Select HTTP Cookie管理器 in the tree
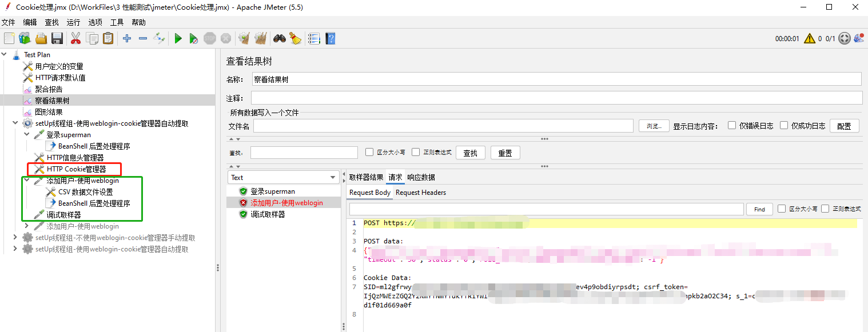The width and height of the screenshot is (868, 332). click(76, 169)
